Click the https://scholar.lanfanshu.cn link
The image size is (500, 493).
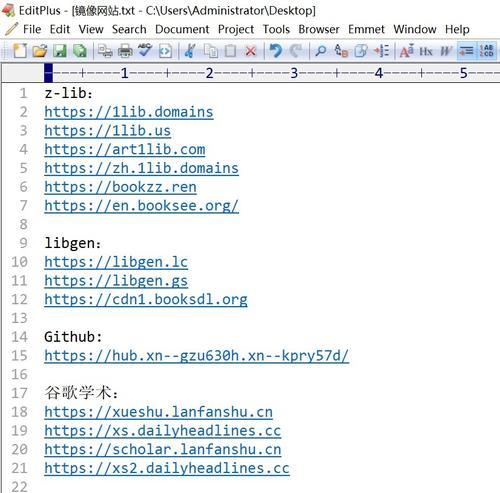[163, 449]
